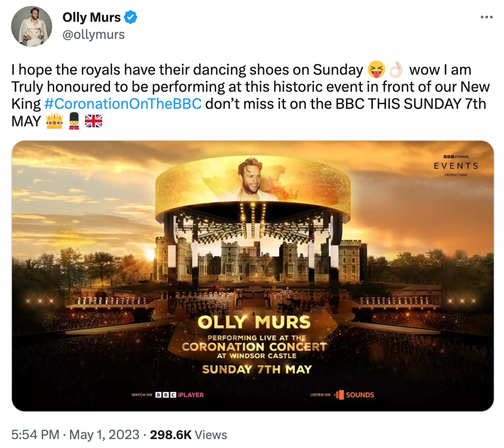Click the gold OLLY MURS poster title
The image size is (504, 448).
(254, 322)
